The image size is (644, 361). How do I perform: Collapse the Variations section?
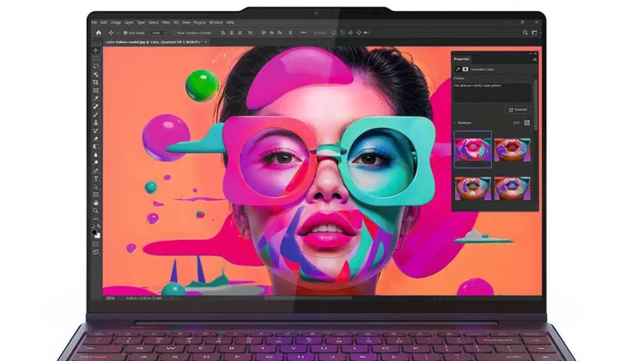pyautogui.click(x=455, y=123)
